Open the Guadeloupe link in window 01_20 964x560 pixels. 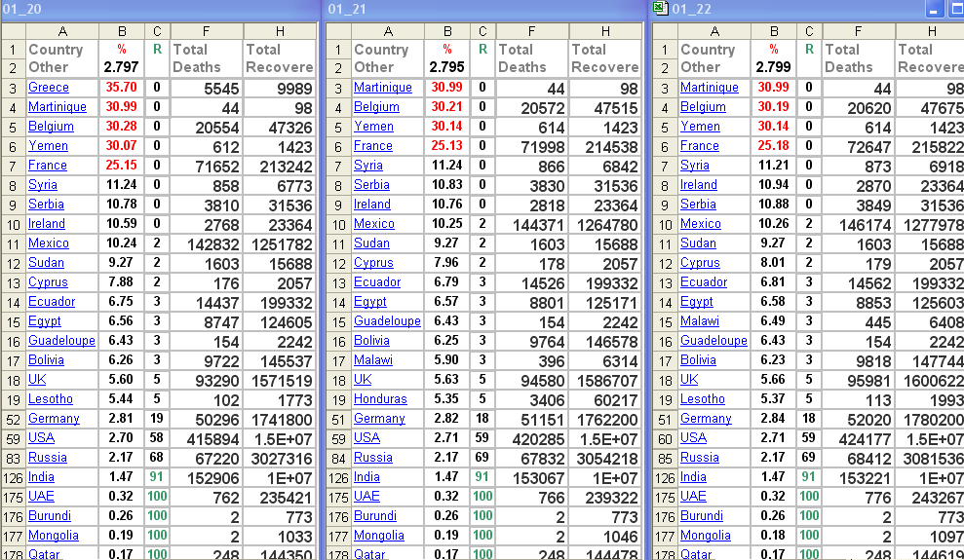61,341
